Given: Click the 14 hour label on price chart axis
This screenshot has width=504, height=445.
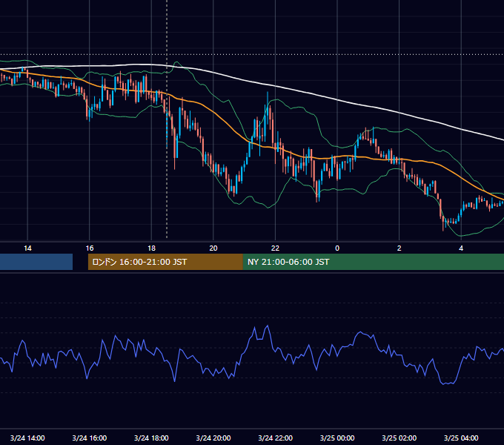Looking at the screenshot, I should point(27,248).
